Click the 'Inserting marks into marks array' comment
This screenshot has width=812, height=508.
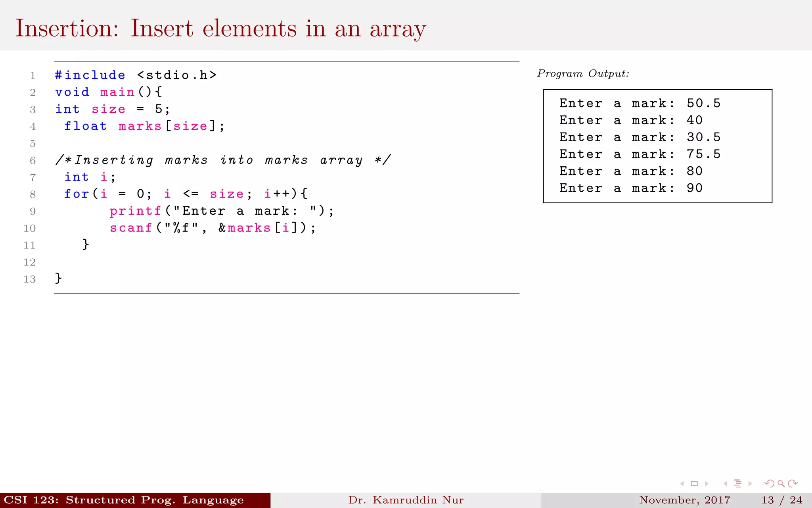coord(223,160)
